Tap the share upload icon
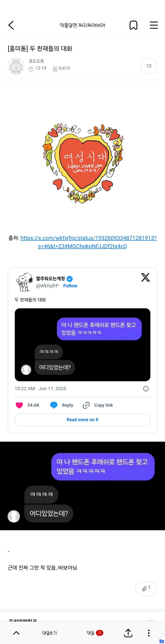This screenshot has width=165, height=644. [x=128, y=633]
